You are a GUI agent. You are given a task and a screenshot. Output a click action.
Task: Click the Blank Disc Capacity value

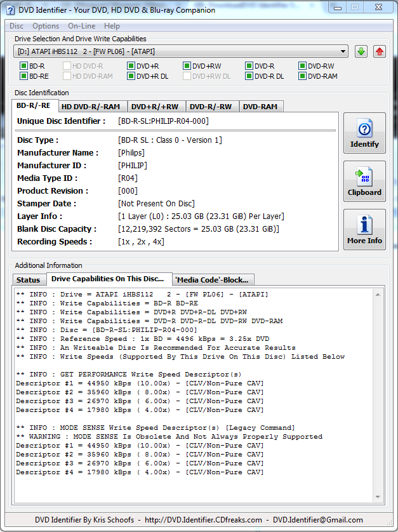(x=199, y=229)
